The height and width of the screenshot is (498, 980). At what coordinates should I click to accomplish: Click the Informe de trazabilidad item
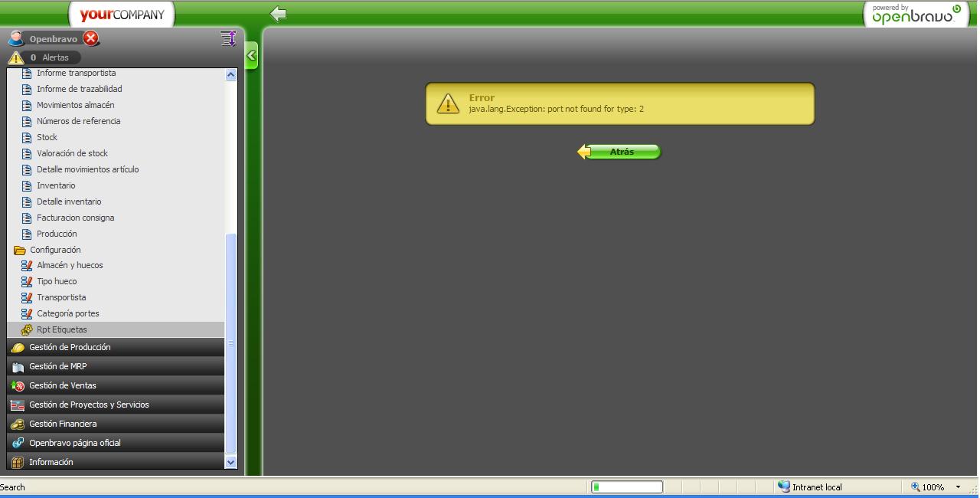click(80, 89)
